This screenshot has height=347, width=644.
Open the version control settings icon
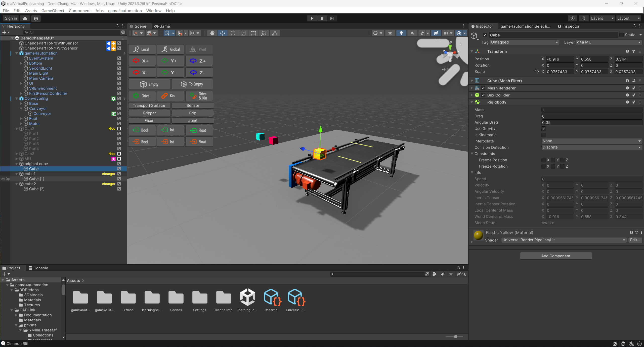pos(36,18)
